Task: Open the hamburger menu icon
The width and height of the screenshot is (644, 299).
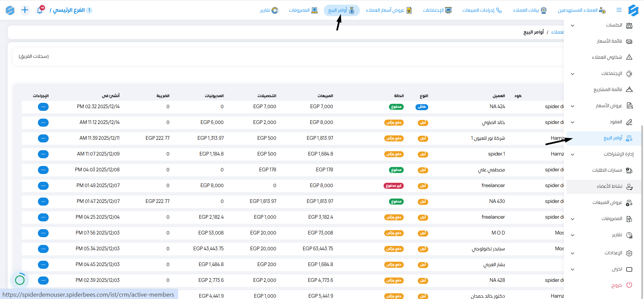Action: [619, 10]
